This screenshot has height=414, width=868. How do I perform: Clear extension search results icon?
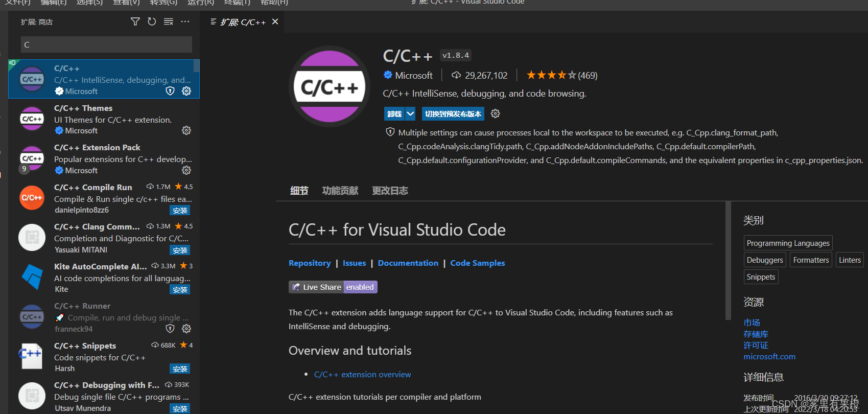[169, 21]
